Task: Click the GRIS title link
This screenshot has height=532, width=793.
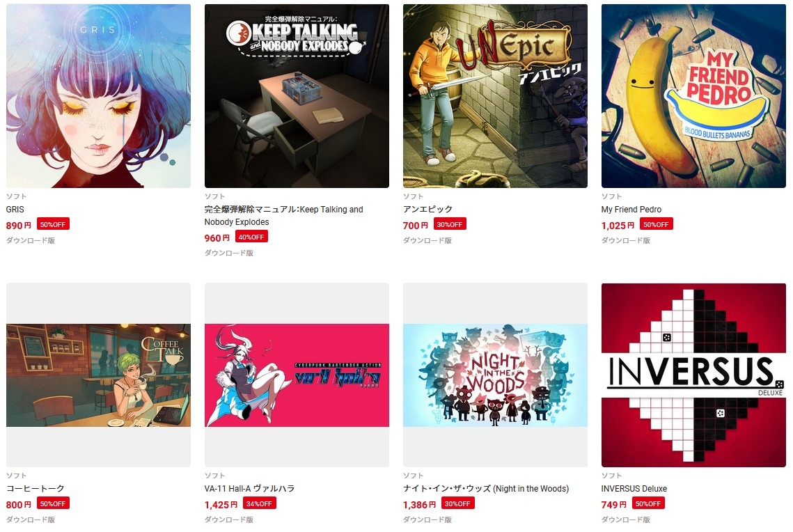Action: point(15,210)
